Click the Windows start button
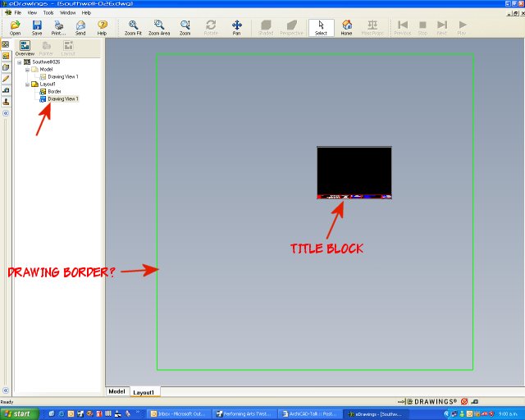 (x=18, y=414)
